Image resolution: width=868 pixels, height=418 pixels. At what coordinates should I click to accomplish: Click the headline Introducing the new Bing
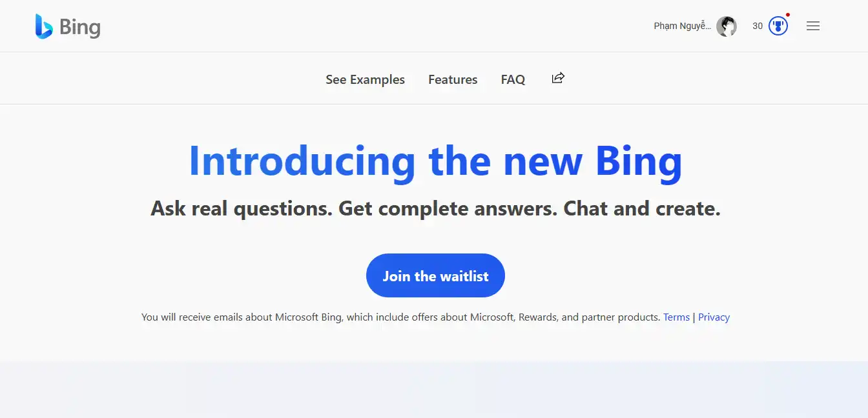[x=435, y=161]
